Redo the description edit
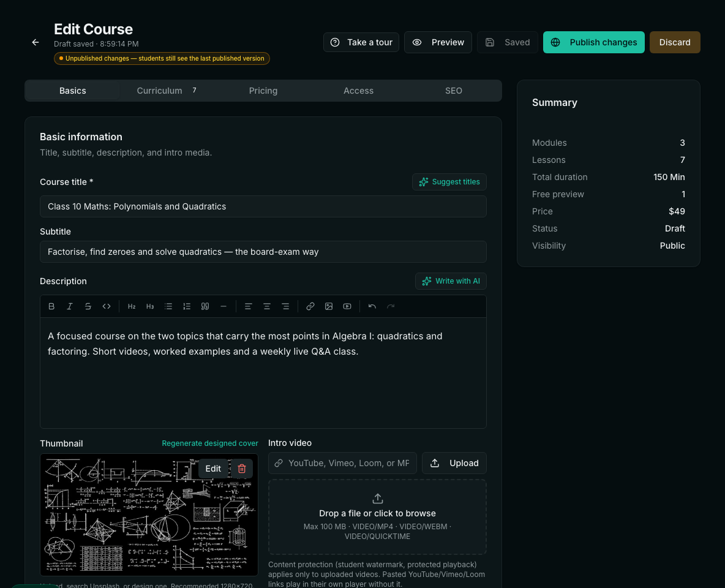The image size is (725, 588). click(x=391, y=306)
